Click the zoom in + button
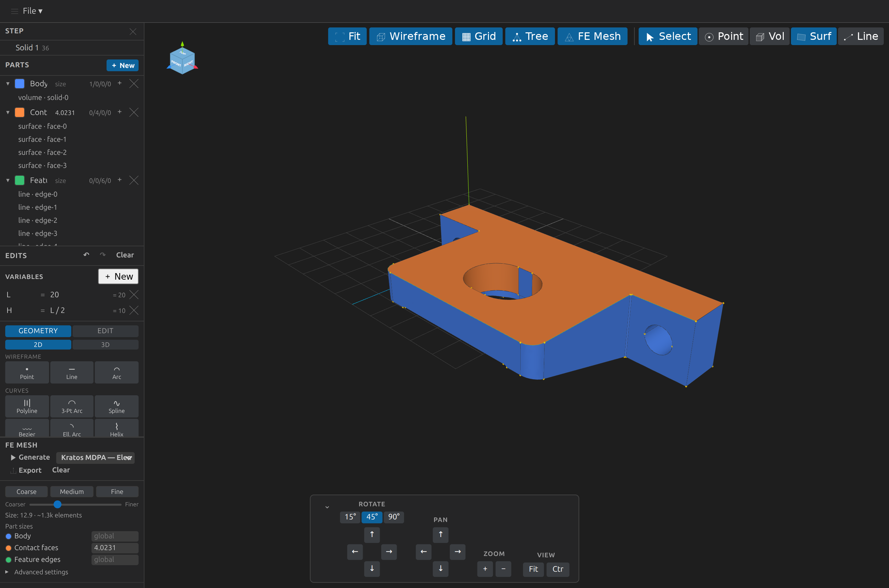889x588 pixels. pyautogui.click(x=485, y=570)
